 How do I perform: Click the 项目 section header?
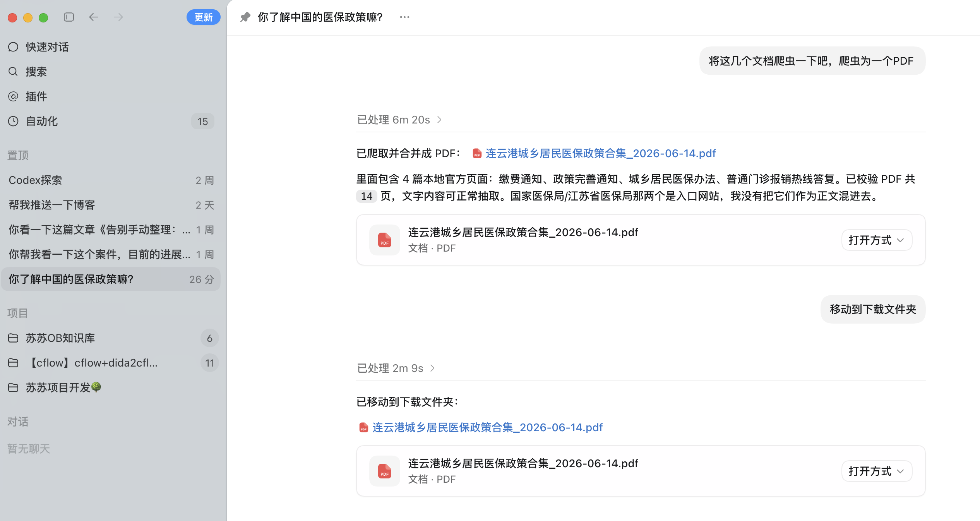(18, 313)
